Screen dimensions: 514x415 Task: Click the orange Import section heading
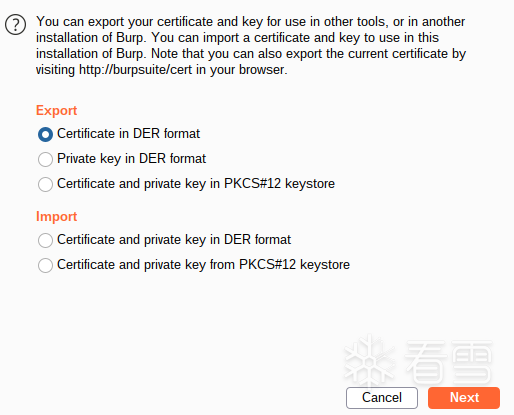56,216
